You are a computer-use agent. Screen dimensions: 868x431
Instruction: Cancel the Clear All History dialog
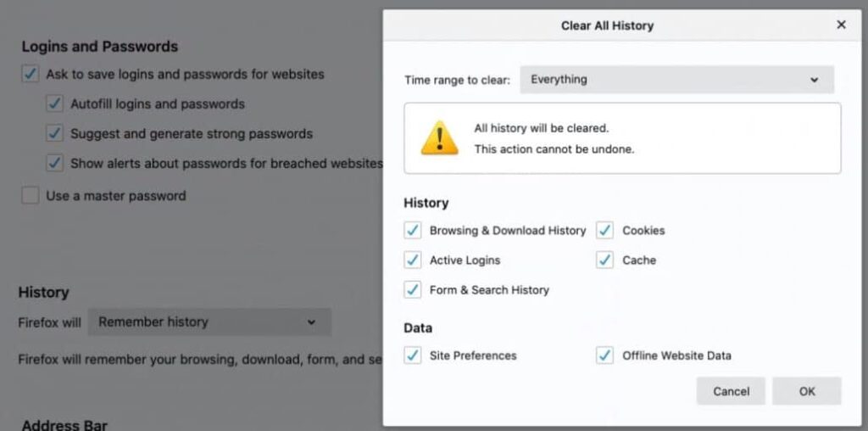731,391
